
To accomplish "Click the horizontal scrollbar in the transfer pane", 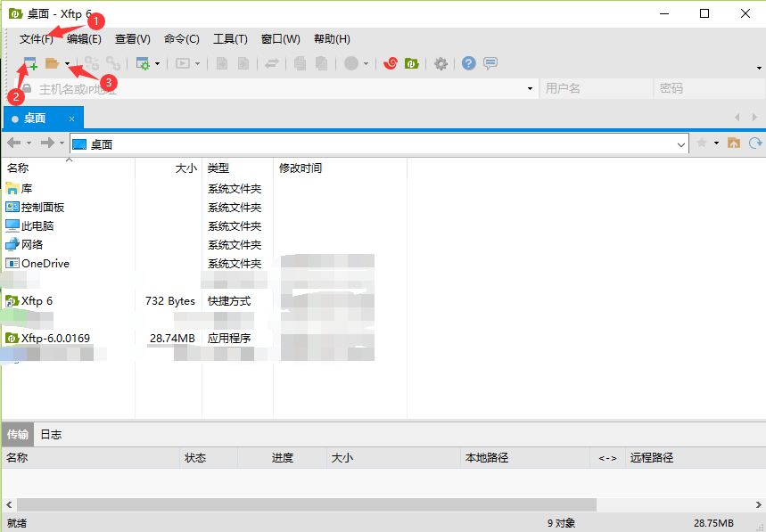I will pyautogui.click(x=306, y=504).
